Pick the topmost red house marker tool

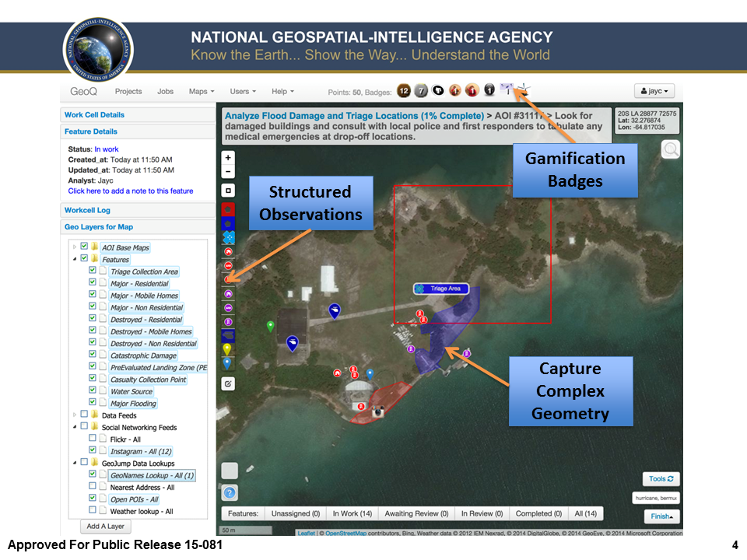pos(228,251)
